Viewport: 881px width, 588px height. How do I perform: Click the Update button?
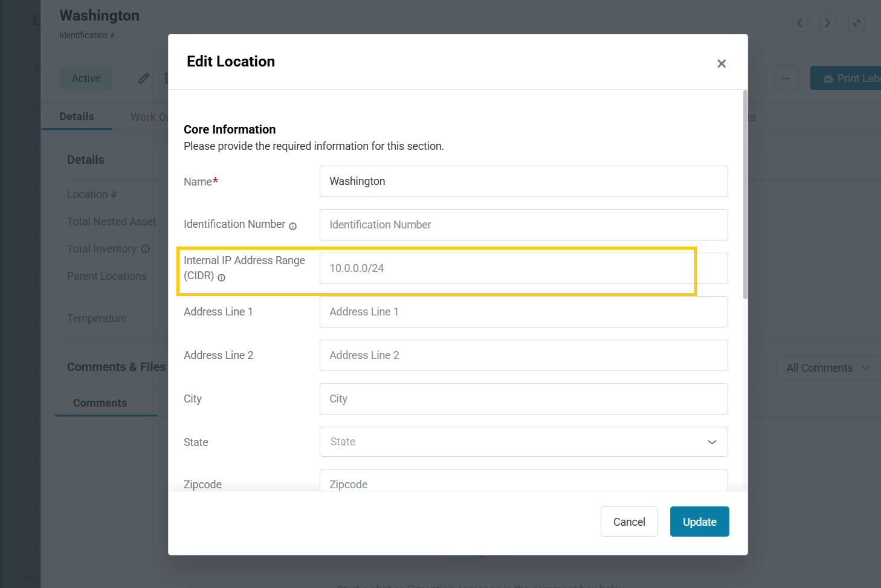pyautogui.click(x=700, y=522)
